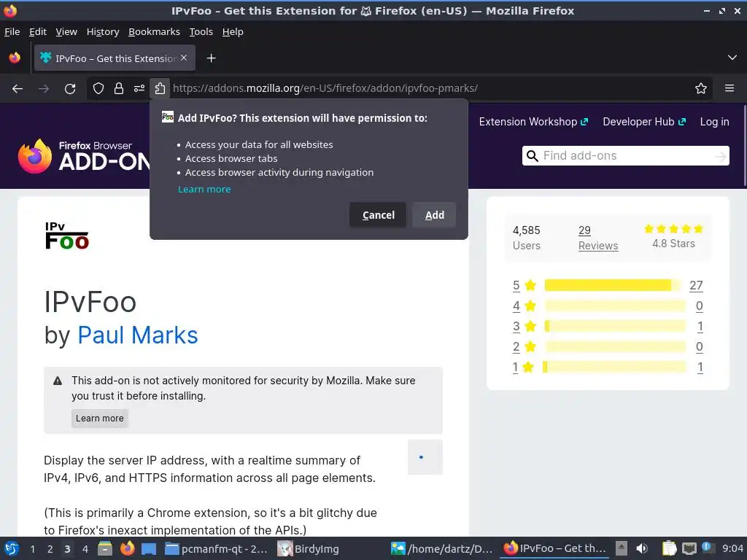Open update notifier tray icon

click(706, 548)
